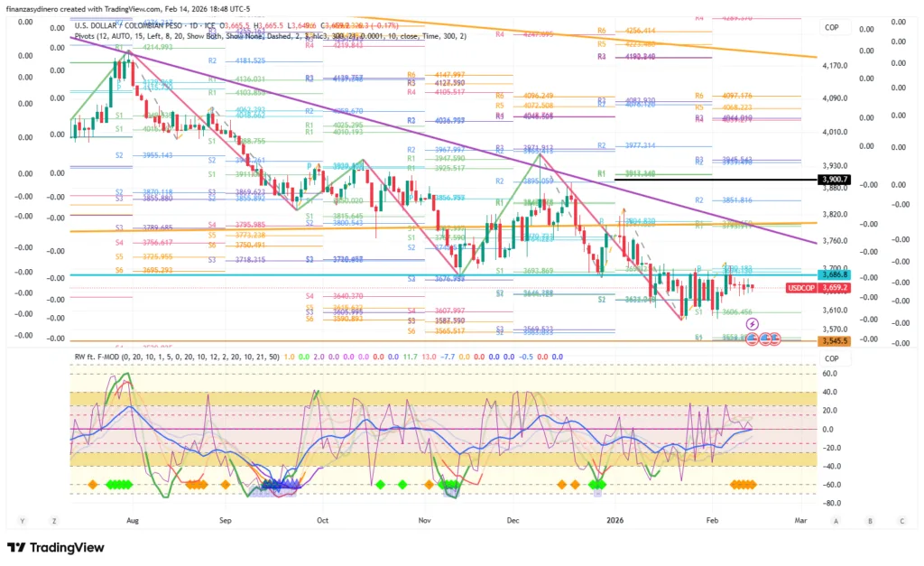Image resolution: width=924 pixels, height=566 pixels.
Task: Click the Y scale button on the time axis
Action: 23,521
